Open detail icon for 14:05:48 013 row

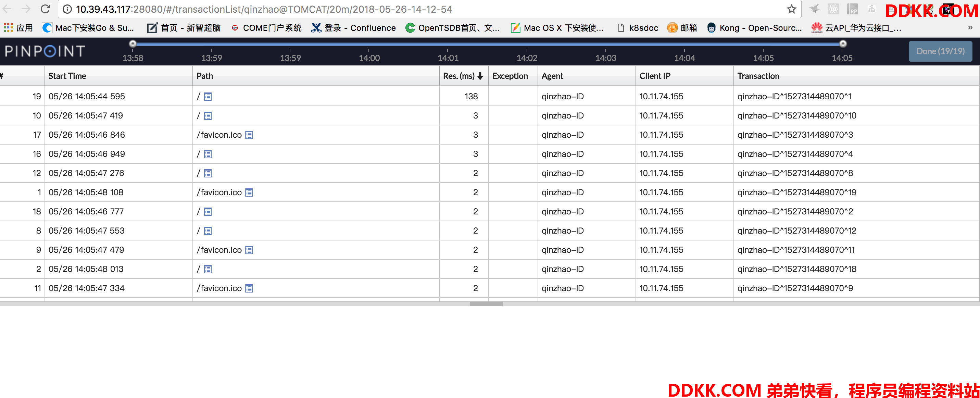coord(208,270)
